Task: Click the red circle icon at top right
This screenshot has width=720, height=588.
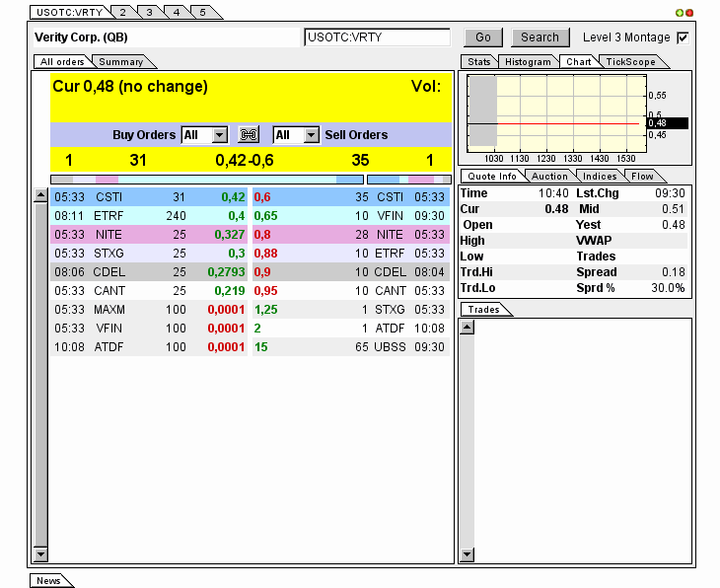Action: 689,13
